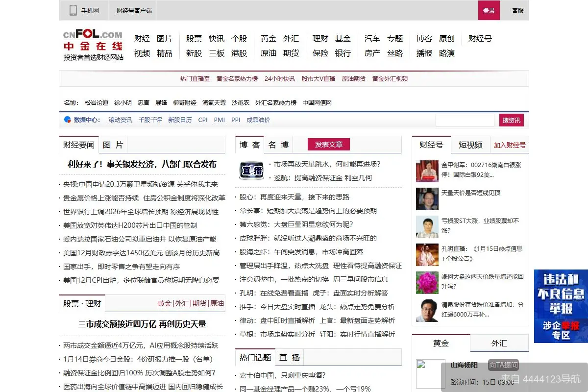Click the 搜资讯 search button
Image resolution: width=588 pixels, height=392 pixels.
(512, 120)
